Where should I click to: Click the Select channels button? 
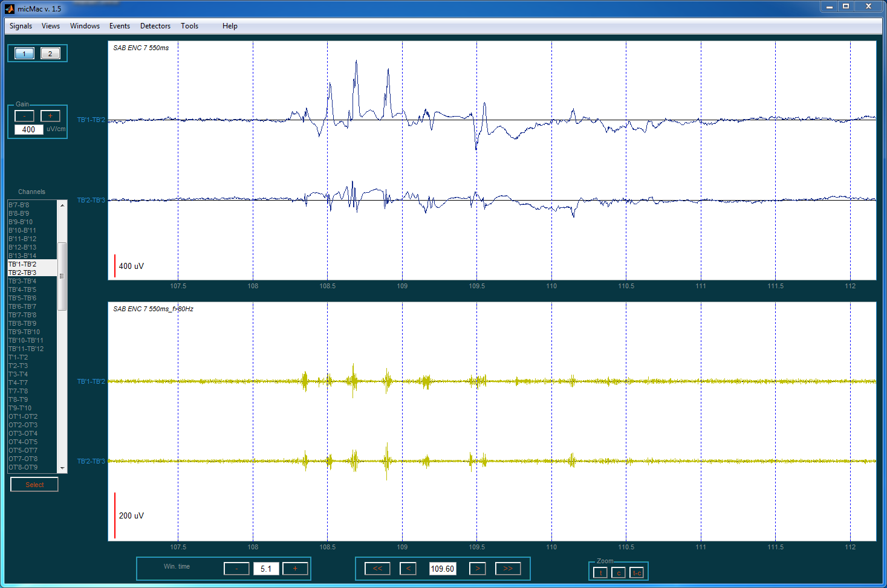[34, 485]
